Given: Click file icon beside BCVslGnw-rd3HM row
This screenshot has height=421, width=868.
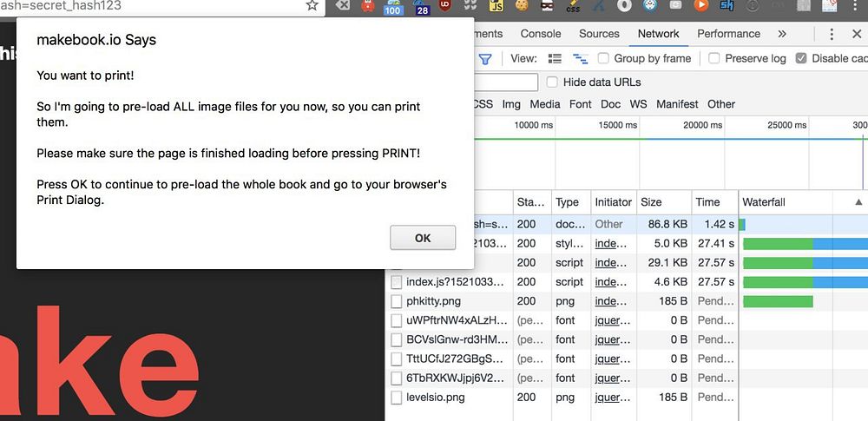Looking at the screenshot, I should click(x=397, y=339).
